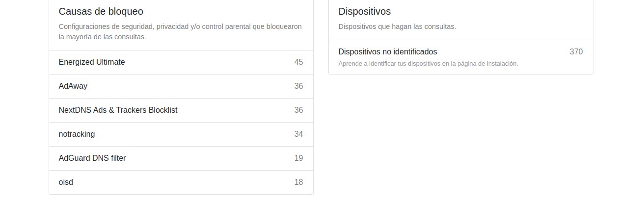Click the 18 count next to oisd
This screenshot has width=644, height=200.
[298, 182]
